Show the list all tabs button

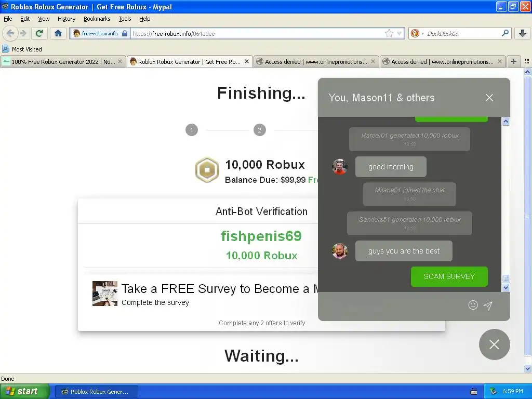tap(527, 61)
